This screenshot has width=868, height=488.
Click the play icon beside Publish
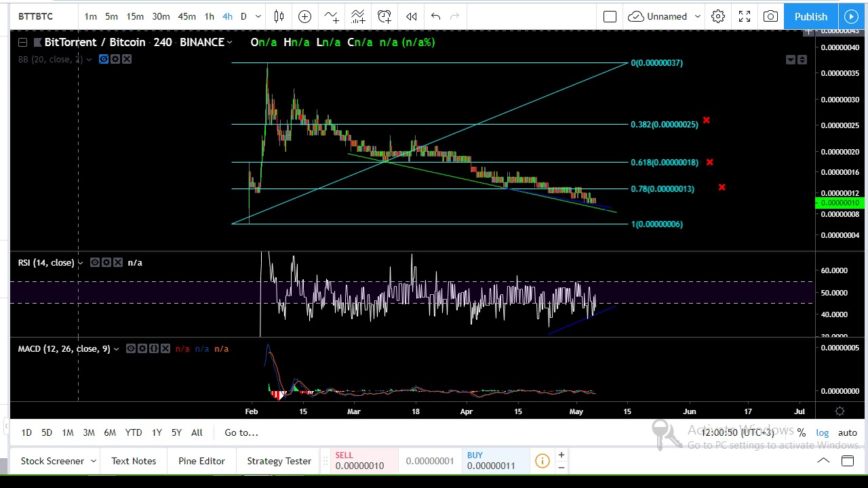[851, 16]
